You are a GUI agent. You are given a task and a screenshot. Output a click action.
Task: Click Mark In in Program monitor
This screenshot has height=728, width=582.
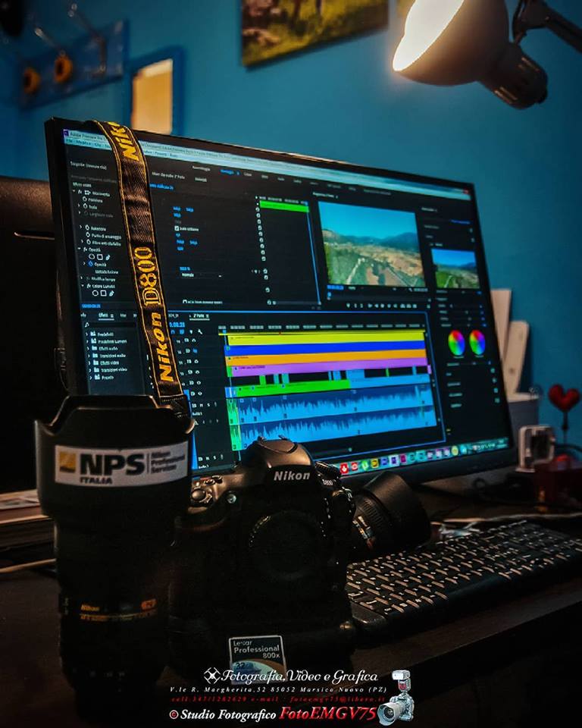click(355, 305)
